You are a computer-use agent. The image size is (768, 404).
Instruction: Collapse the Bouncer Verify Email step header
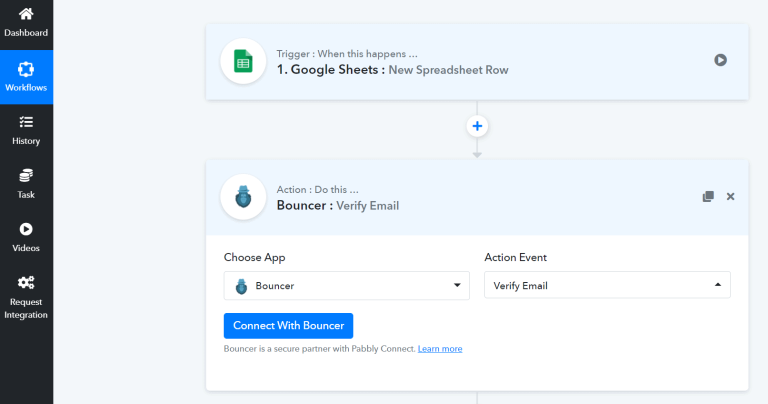pos(477,197)
